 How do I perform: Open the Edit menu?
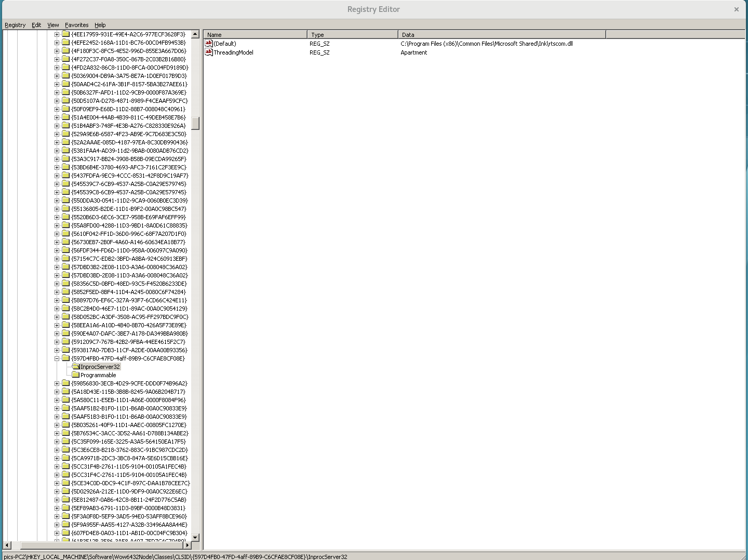36,25
